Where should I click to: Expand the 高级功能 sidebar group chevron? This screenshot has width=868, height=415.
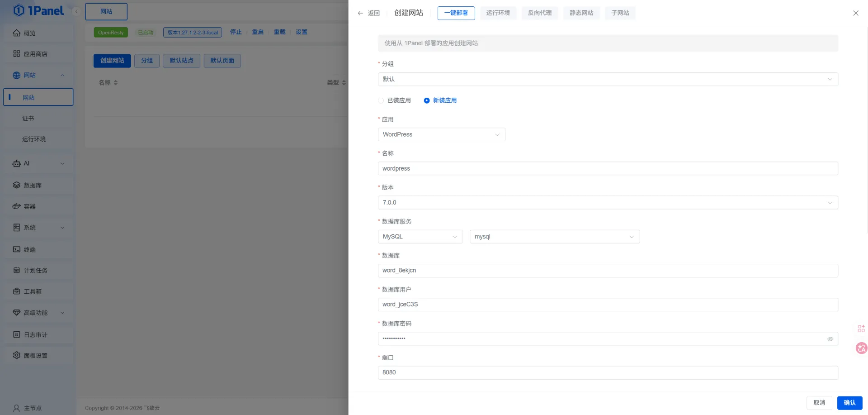coord(62,313)
